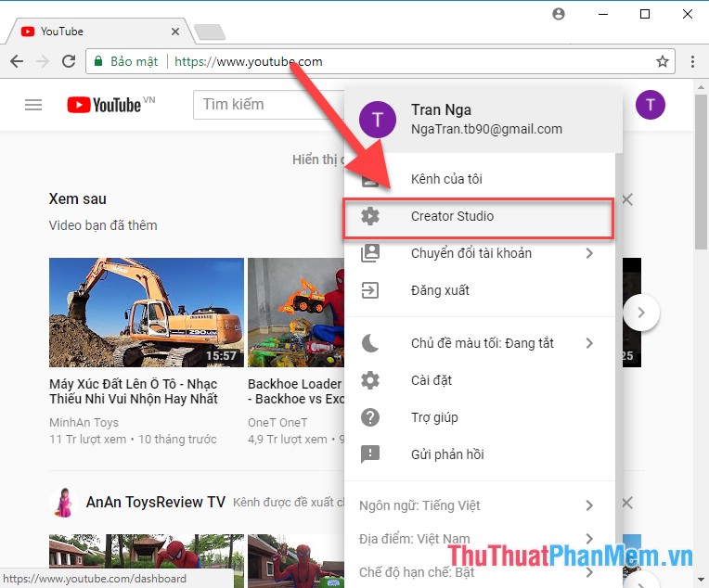Click the address bar URL
Image resolution: width=709 pixels, height=588 pixels.
point(248,61)
